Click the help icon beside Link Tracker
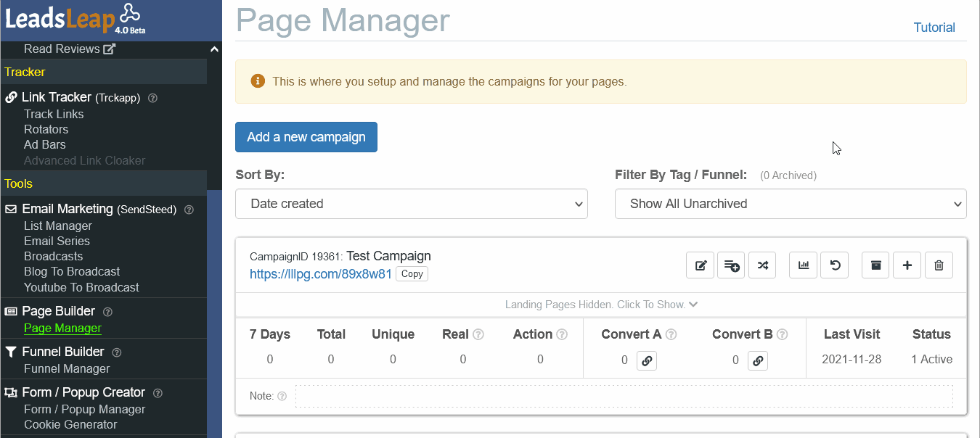The image size is (980, 438). 152,98
